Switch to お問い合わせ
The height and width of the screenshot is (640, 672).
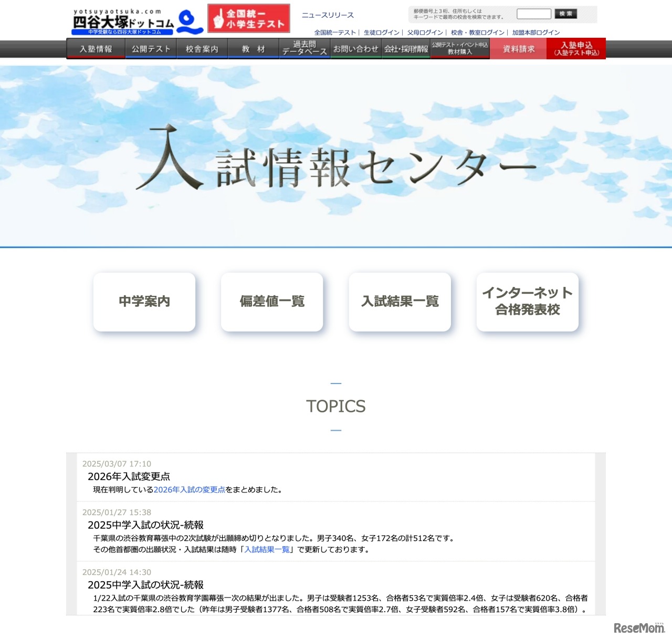[356, 48]
